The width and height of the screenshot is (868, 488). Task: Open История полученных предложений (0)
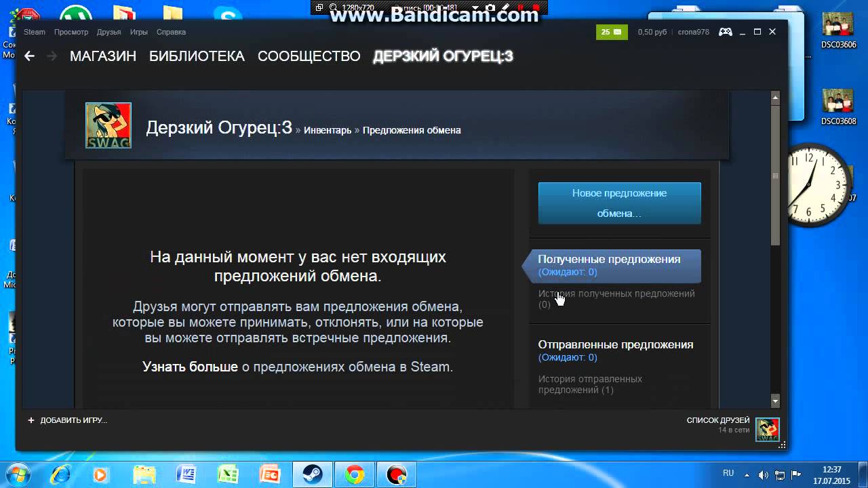[x=616, y=299]
